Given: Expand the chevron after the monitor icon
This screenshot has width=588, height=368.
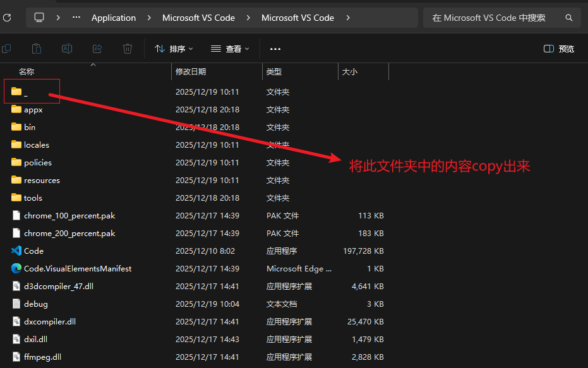Looking at the screenshot, I should 57,18.
